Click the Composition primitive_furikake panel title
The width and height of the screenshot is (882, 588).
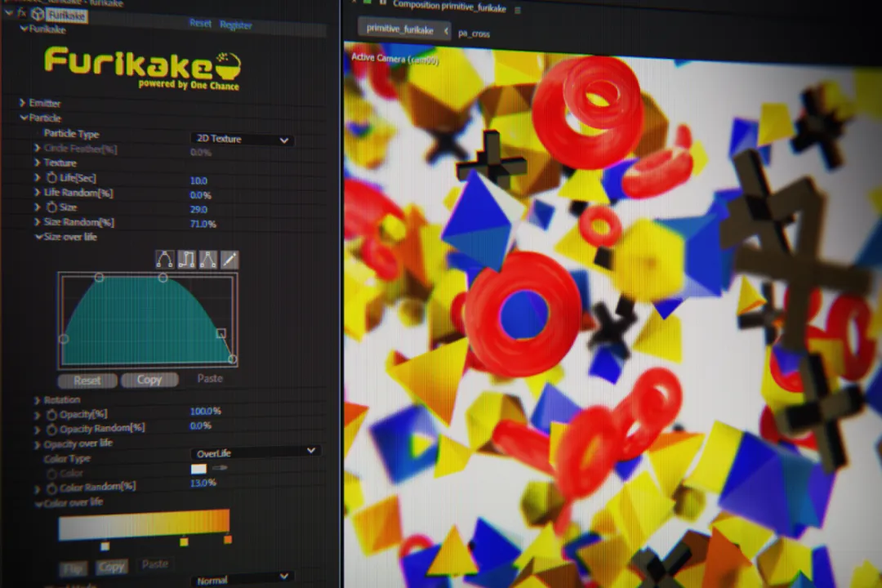coord(449,7)
